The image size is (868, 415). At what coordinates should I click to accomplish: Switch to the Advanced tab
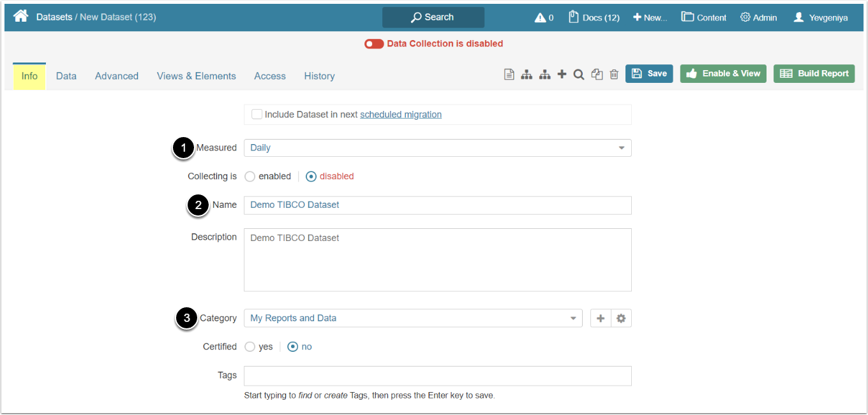117,76
